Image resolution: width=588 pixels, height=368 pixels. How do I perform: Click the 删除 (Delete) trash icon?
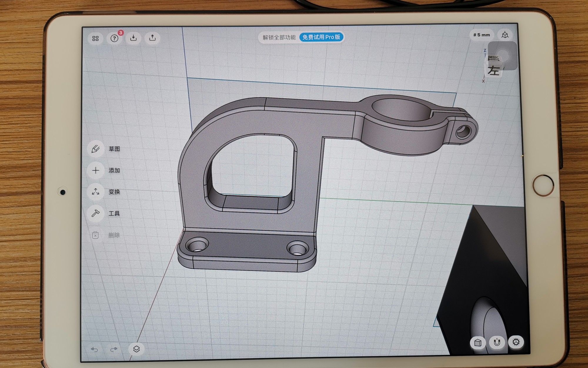(95, 235)
